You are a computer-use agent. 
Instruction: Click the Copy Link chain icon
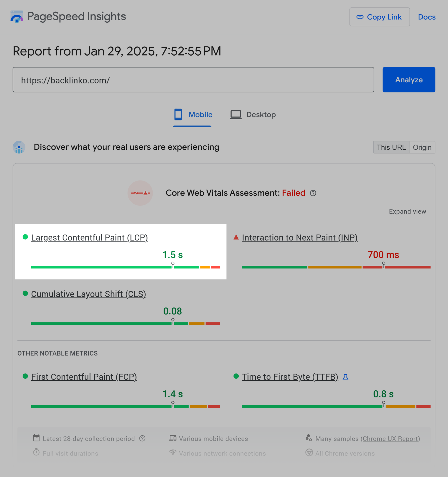tap(360, 17)
